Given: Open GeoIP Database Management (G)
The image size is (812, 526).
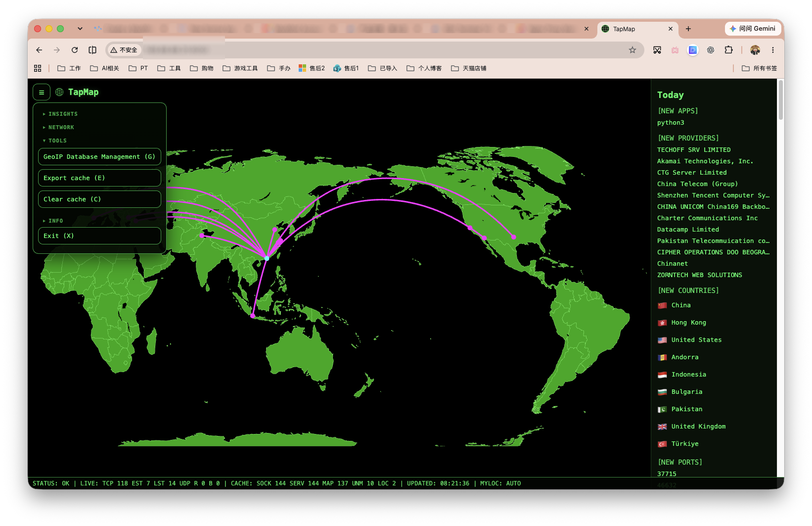Looking at the screenshot, I should click(99, 157).
